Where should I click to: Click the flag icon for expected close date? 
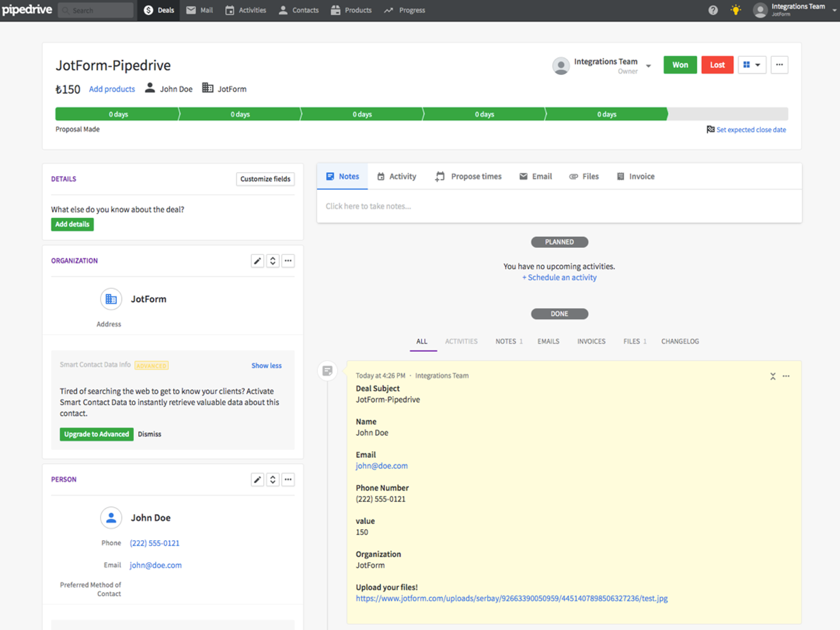tap(710, 129)
